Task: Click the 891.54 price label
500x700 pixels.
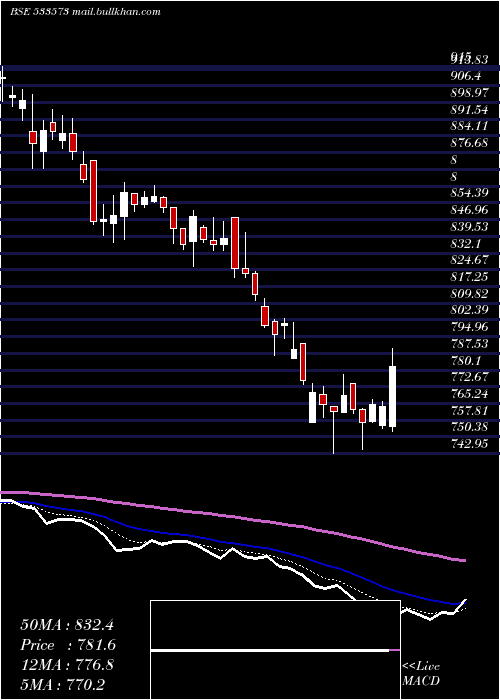Action: point(469,110)
